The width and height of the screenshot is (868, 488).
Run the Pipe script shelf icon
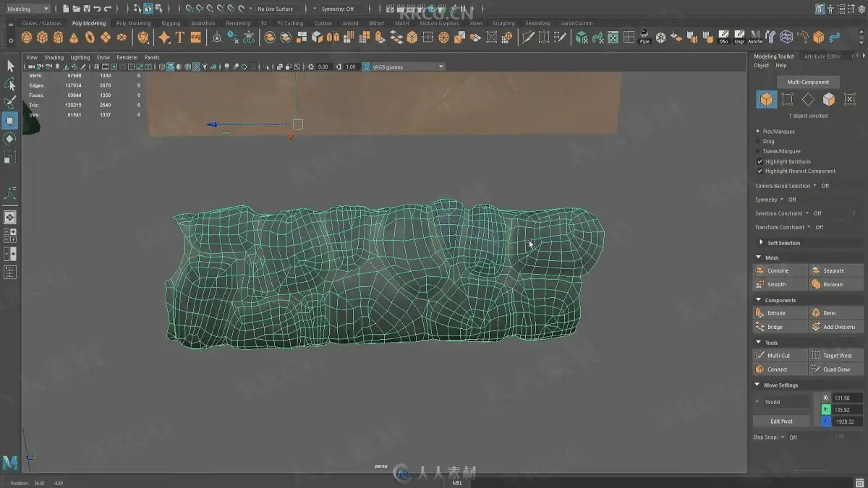click(x=644, y=38)
